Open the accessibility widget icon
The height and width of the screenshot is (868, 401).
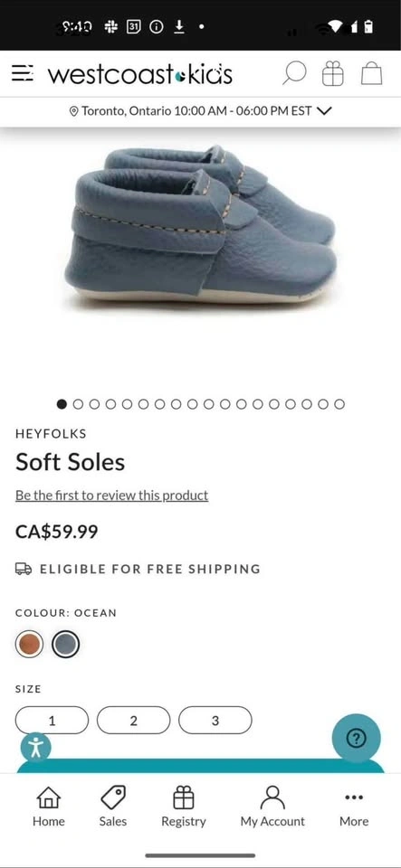pos(36,748)
